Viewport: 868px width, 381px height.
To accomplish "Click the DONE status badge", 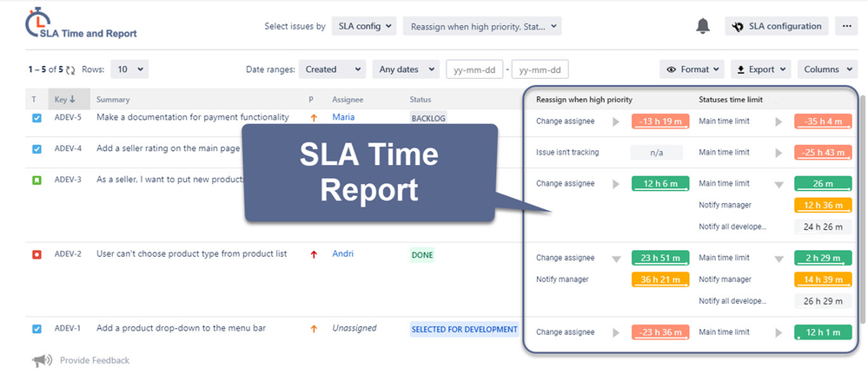I will coord(422,255).
